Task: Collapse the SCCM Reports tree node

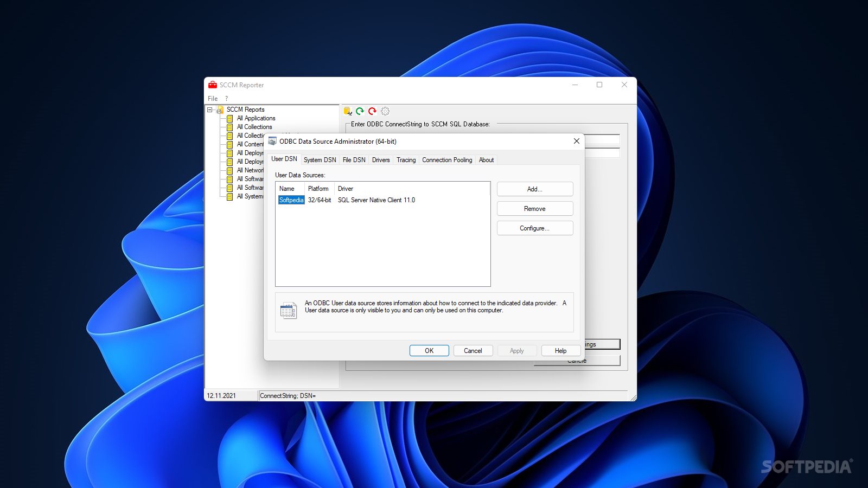Action: coord(210,110)
